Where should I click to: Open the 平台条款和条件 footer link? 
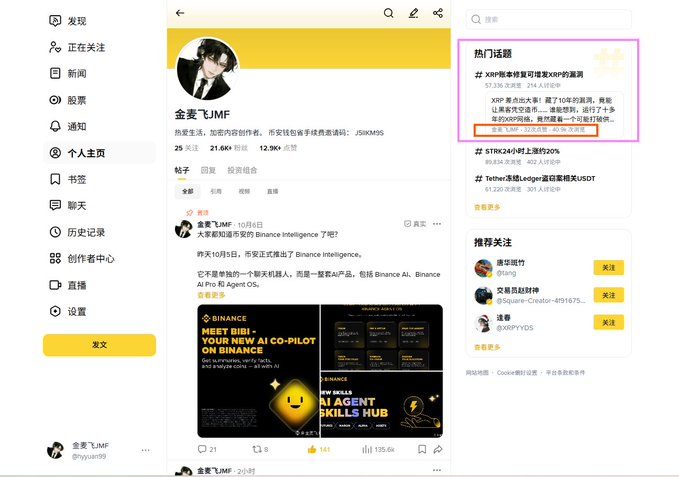[565, 372]
